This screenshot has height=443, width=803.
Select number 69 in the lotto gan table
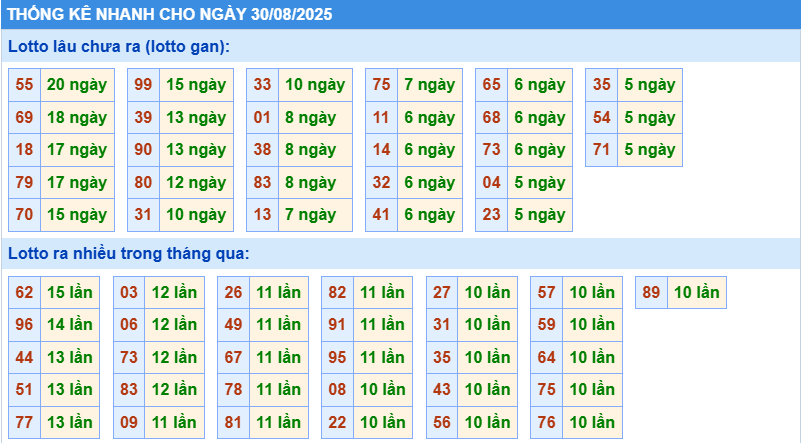point(25,117)
